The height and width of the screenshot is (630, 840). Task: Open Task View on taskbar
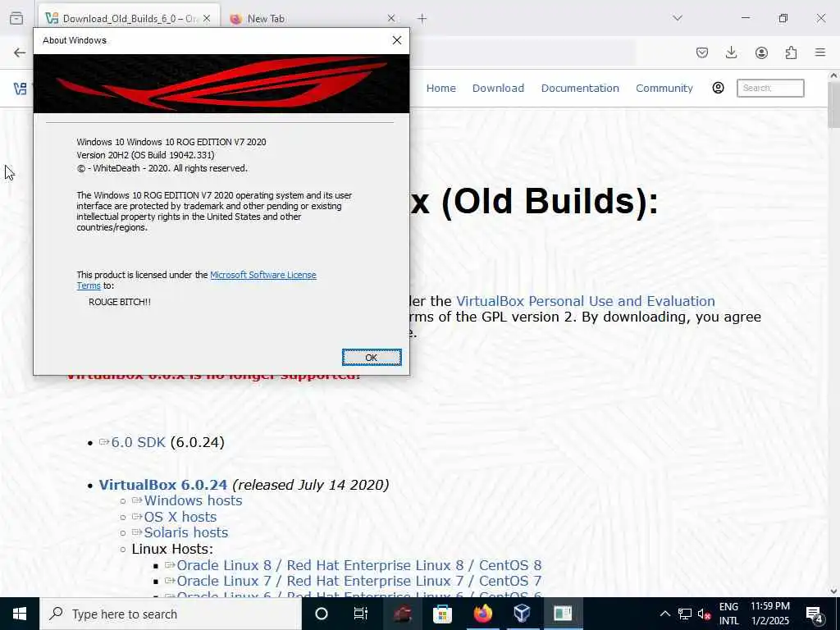(x=361, y=614)
